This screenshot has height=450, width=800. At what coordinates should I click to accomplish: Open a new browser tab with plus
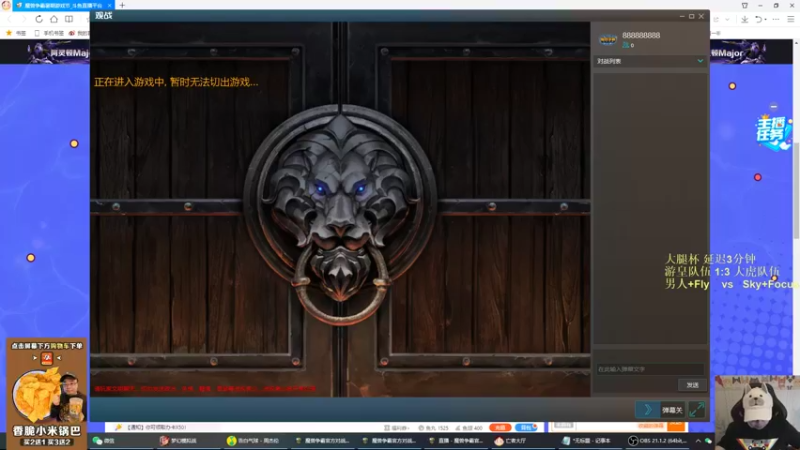pos(122,5)
